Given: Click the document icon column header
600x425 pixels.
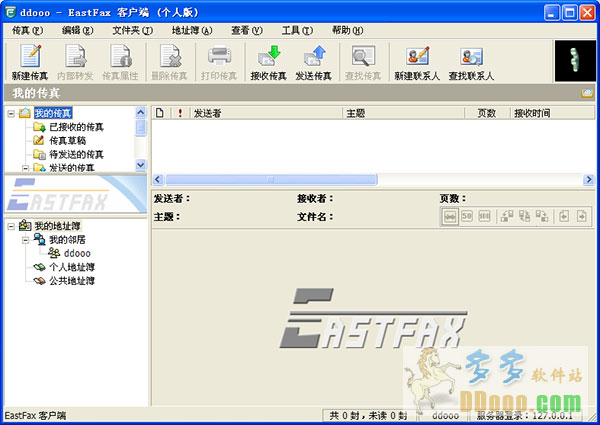Looking at the screenshot, I should point(160,113).
